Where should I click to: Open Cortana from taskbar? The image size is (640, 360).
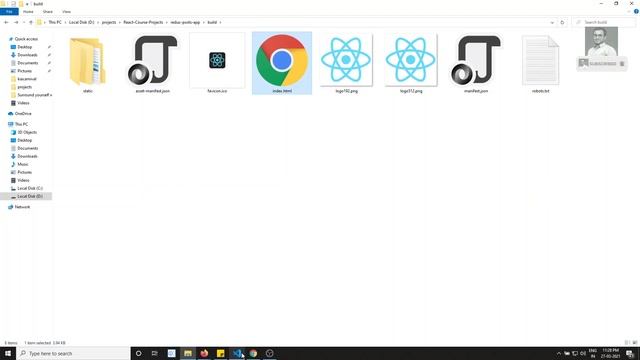coord(138,353)
